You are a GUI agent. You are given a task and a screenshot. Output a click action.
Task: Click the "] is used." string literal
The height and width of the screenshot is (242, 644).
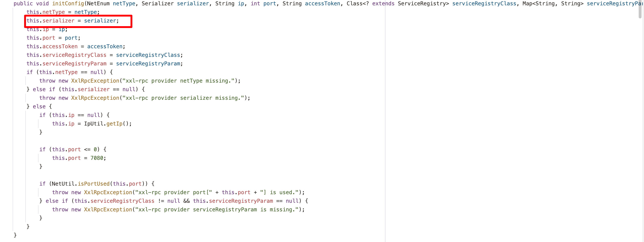point(279,192)
